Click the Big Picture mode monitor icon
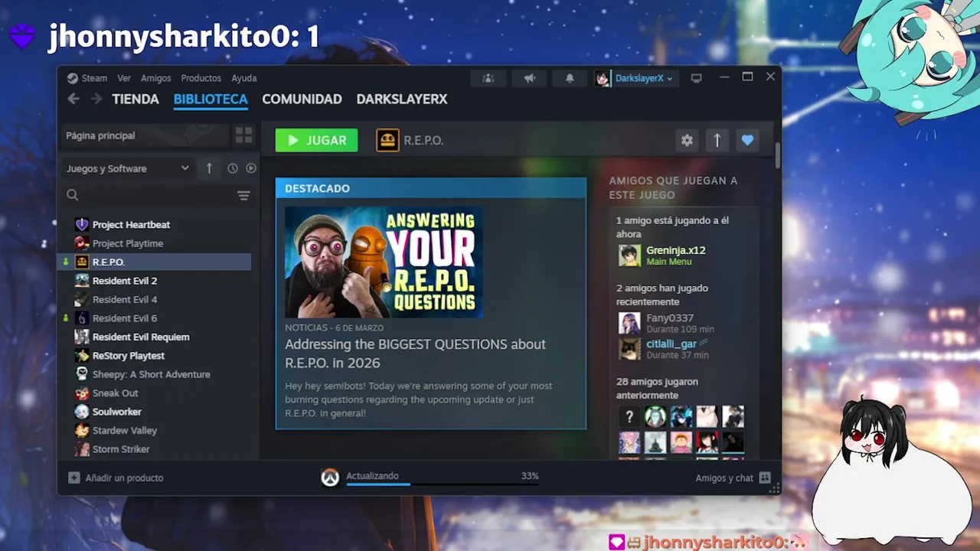The height and width of the screenshot is (551, 980). [x=696, y=78]
